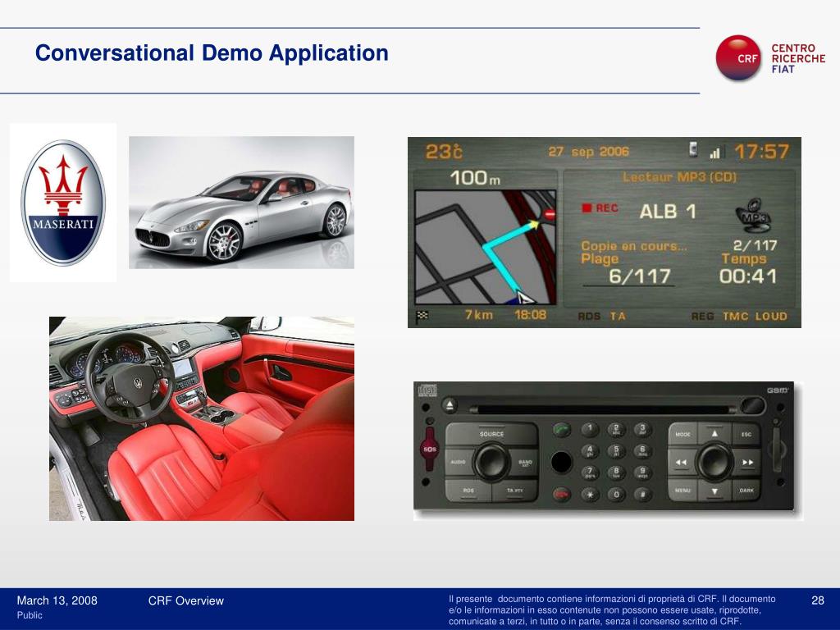Click the red hang-up phone button
Image resolution: width=840 pixels, height=630 pixels.
(x=561, y=494)
